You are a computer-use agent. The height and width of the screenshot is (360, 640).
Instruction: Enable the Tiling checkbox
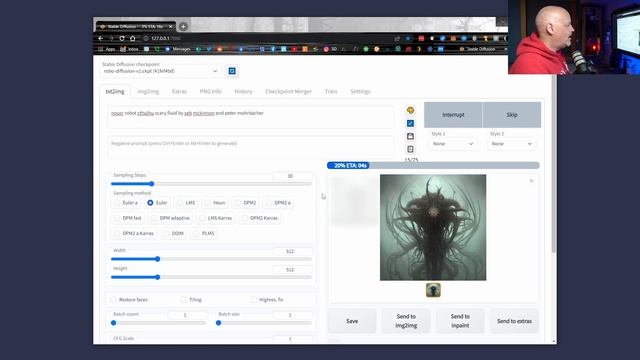click(184, 300)
